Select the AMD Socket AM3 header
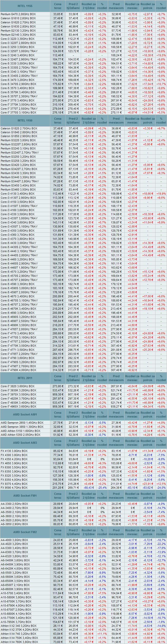This screenshot has width=167, height=644. [25, 443]
